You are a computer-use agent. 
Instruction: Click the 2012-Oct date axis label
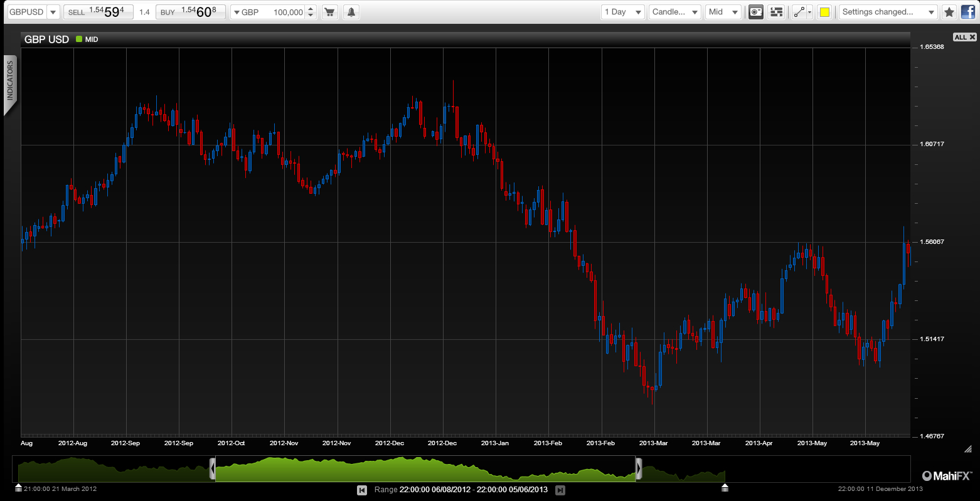[231, 443]
